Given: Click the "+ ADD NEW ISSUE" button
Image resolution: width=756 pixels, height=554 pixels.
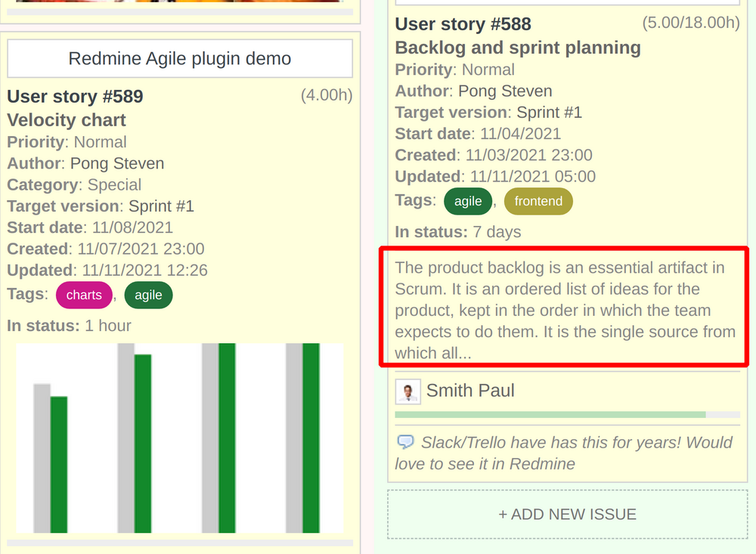Looking at the screenshot, I should click(x=567, y=514).
